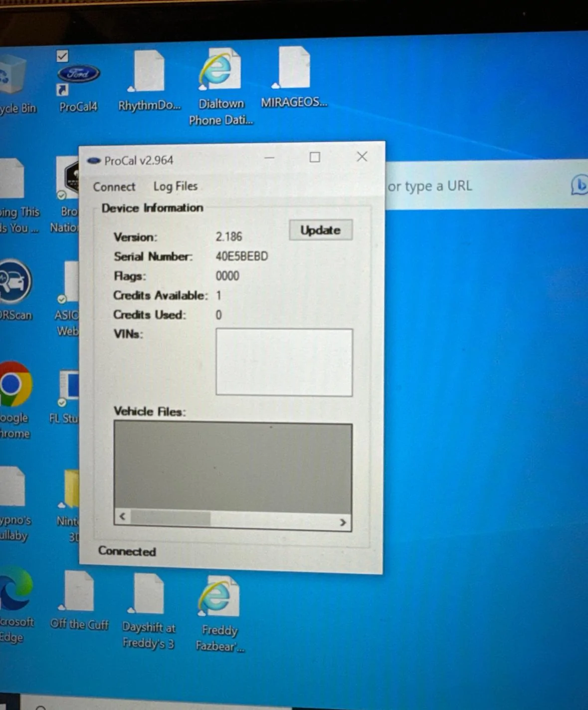Click inside the Vehicle Files list area
The image size is (588, 710).
(x=233, y=467)
